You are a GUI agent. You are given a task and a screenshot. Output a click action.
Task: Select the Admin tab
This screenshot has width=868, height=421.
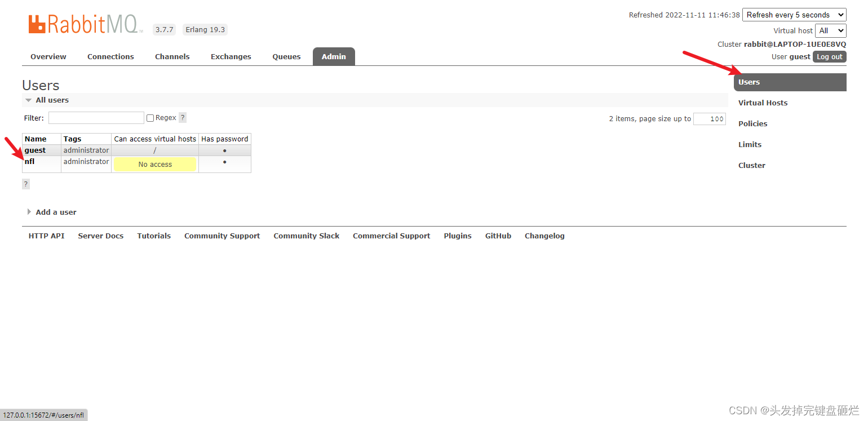pos(334,57)
